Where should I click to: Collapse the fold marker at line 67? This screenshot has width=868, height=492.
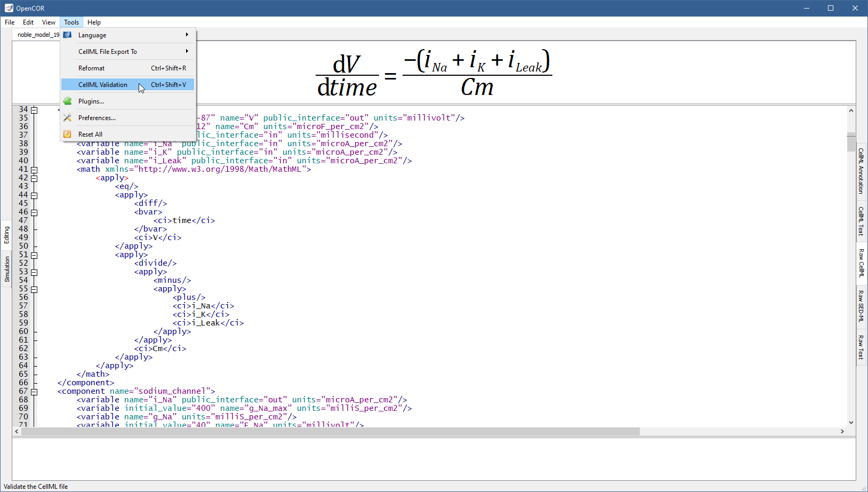[x=34, y=392]
